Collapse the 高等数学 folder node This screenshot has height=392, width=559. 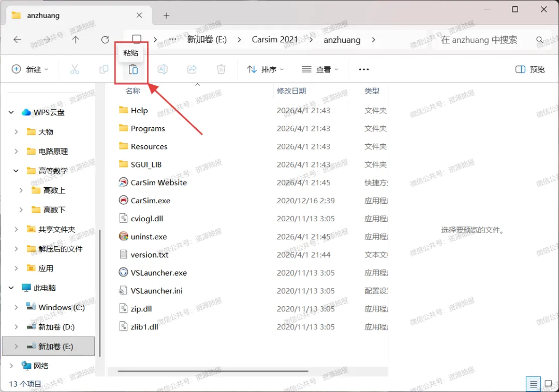pos(16,171)
